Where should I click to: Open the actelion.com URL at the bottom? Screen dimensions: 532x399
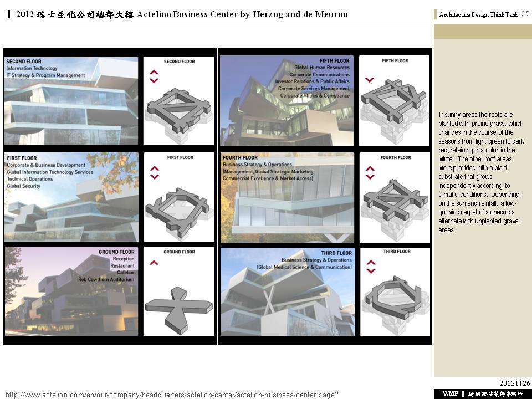(172, 395)
